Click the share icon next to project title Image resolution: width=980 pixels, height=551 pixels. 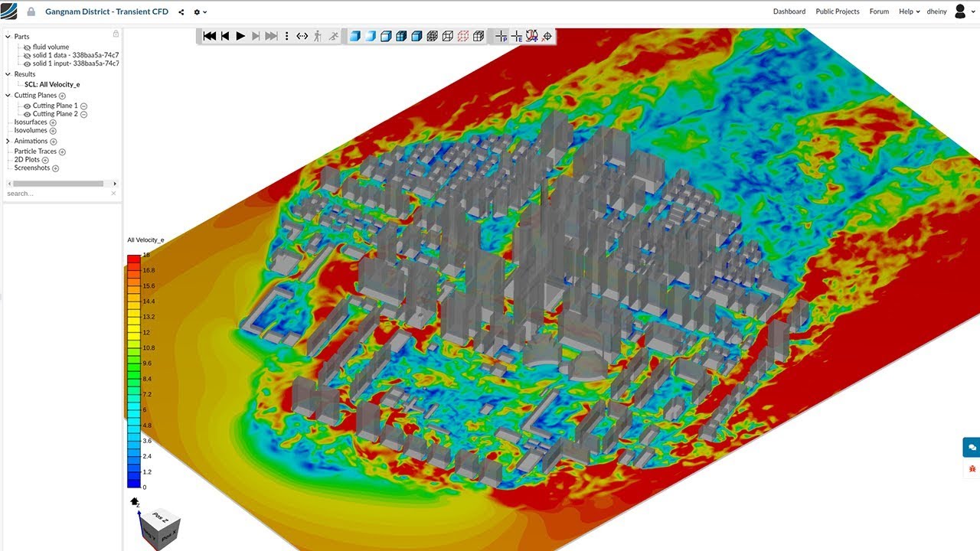[x=181, y=12]
